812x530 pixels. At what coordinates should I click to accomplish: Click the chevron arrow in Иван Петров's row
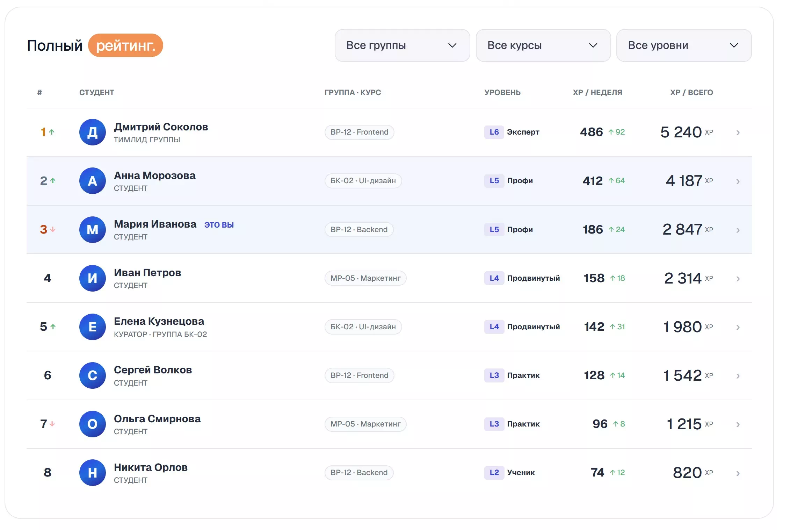738,279
